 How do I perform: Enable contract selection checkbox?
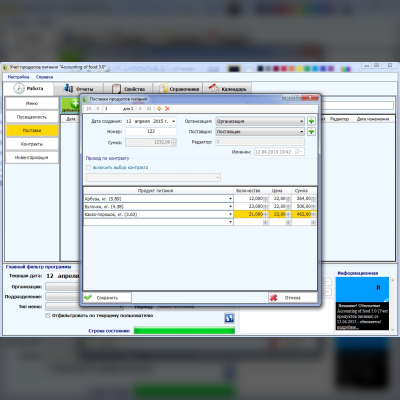tap(89, 168)
